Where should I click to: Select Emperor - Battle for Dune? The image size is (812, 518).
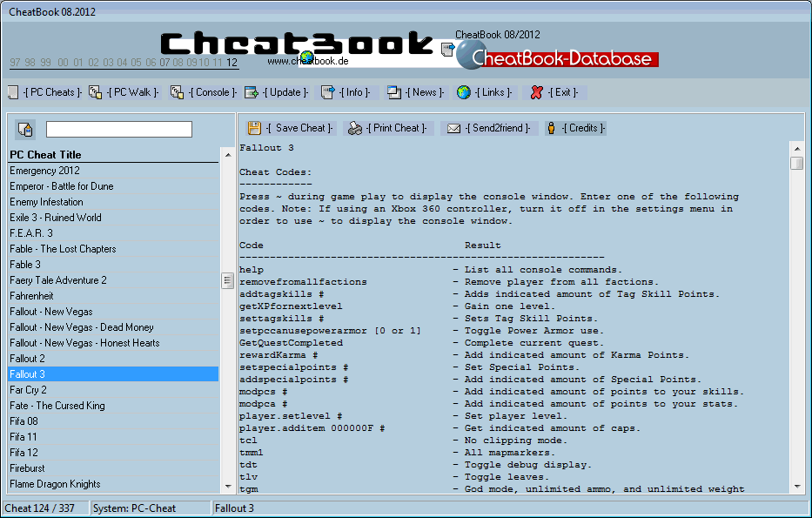[113, 186]
